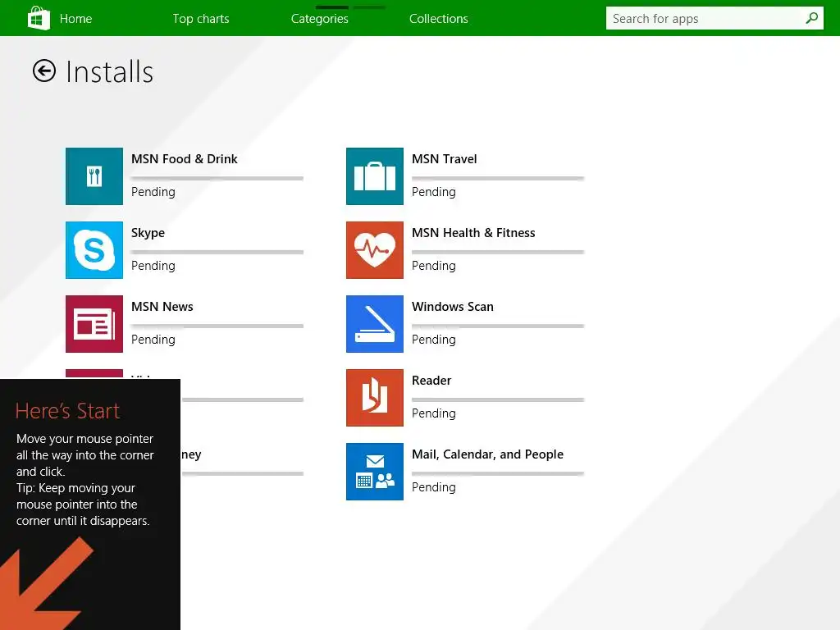The width and height of the screenshot is (840, 630).
Task: Open the Top charts tab
Action: click(201, 19)
